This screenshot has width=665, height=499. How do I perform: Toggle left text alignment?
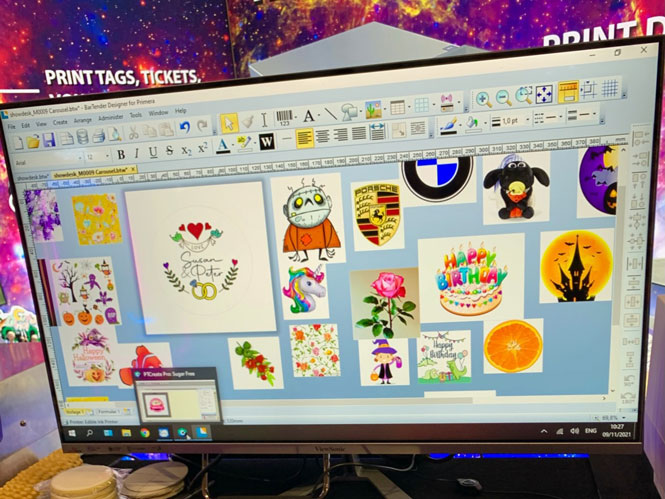coord(305,138)
